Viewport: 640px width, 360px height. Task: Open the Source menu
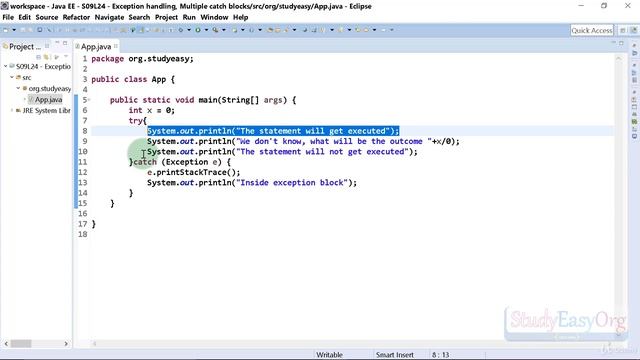(47, 17)
